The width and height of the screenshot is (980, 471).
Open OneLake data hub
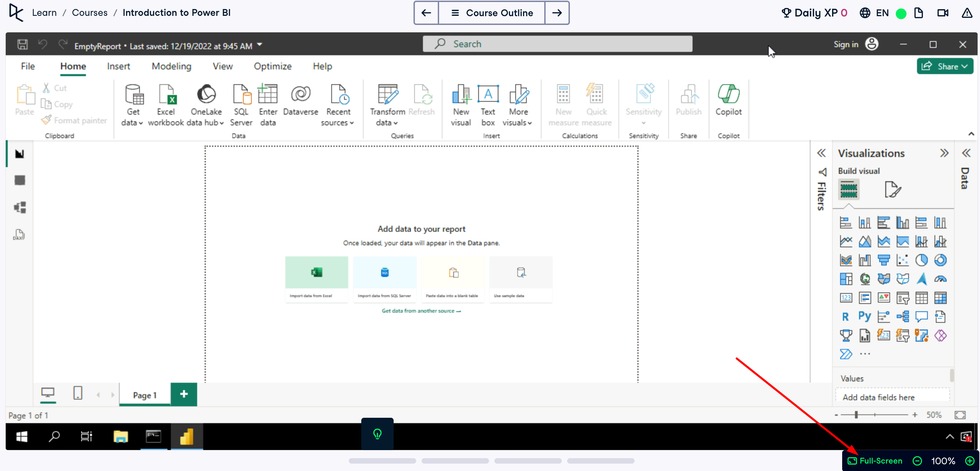click(206, 105)
